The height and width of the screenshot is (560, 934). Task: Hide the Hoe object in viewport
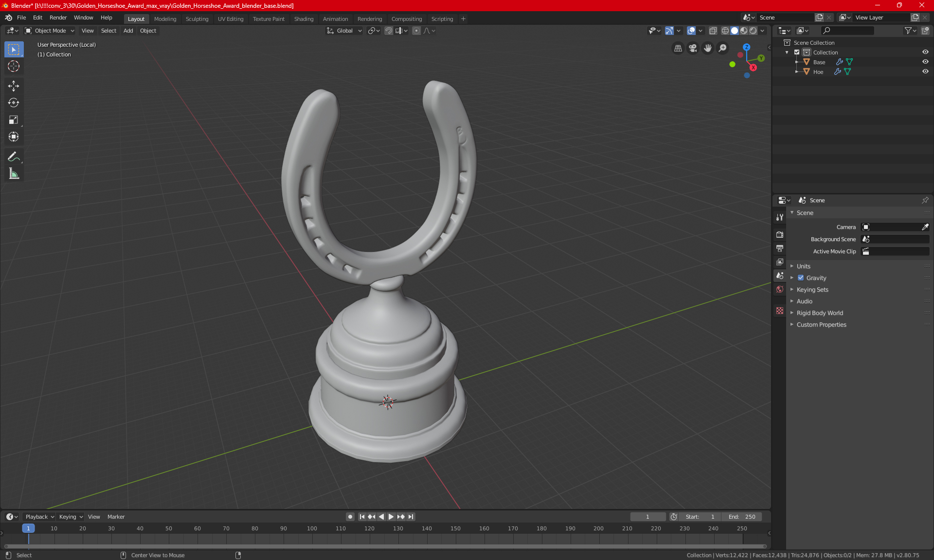[x=925, y=71]
